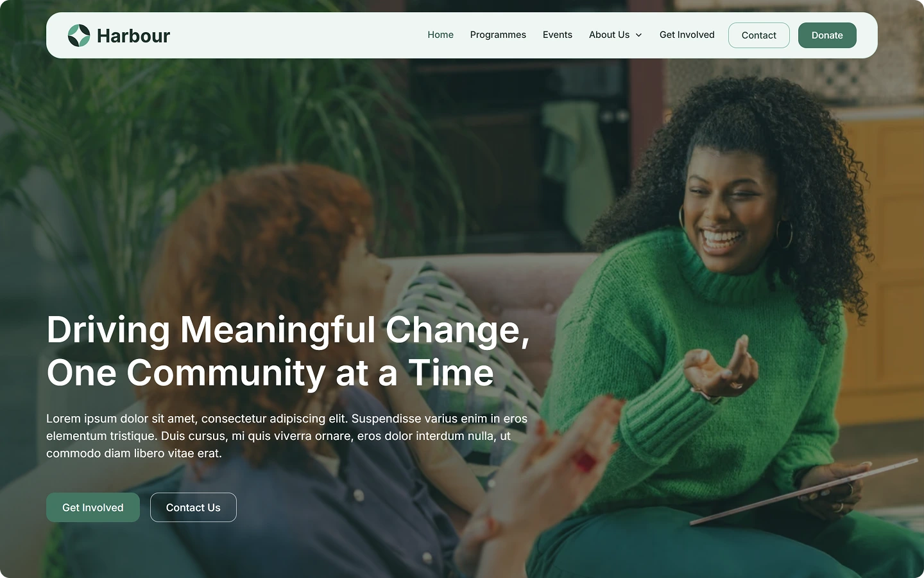This screenshot has width=924, height=578.
Task: Click the Contact Us outlined hero button
Action: pyautogui.click(x=193, y=507)
